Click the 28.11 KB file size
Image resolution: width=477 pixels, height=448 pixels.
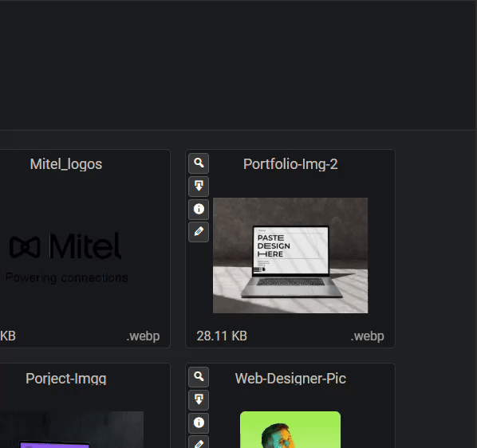(222, 336)
